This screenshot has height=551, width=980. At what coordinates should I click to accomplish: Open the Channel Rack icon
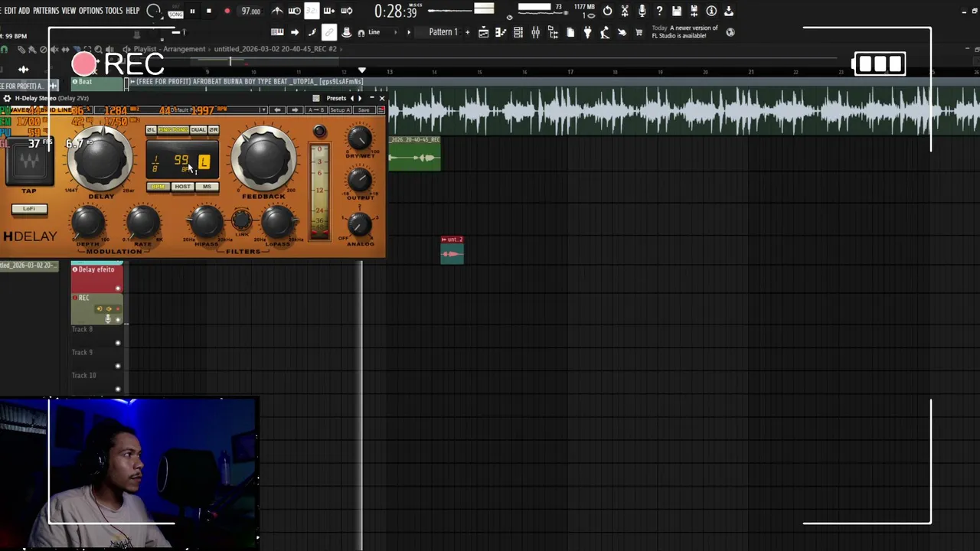[x=518, y=32]
